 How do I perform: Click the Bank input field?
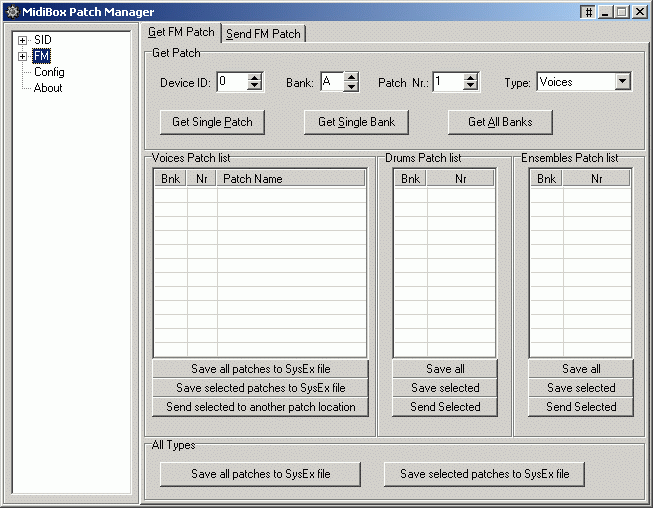click(x=332, y=82)
